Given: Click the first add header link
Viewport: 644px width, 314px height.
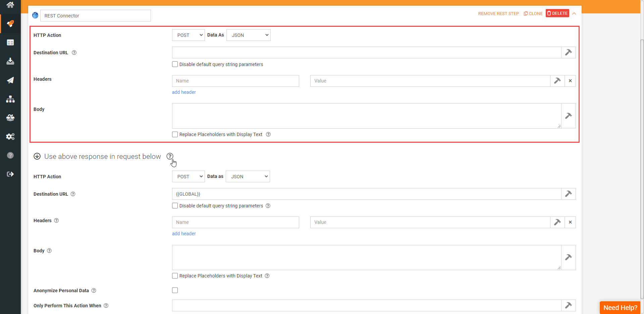Looking at the screenshot, I should pos(184,92).
